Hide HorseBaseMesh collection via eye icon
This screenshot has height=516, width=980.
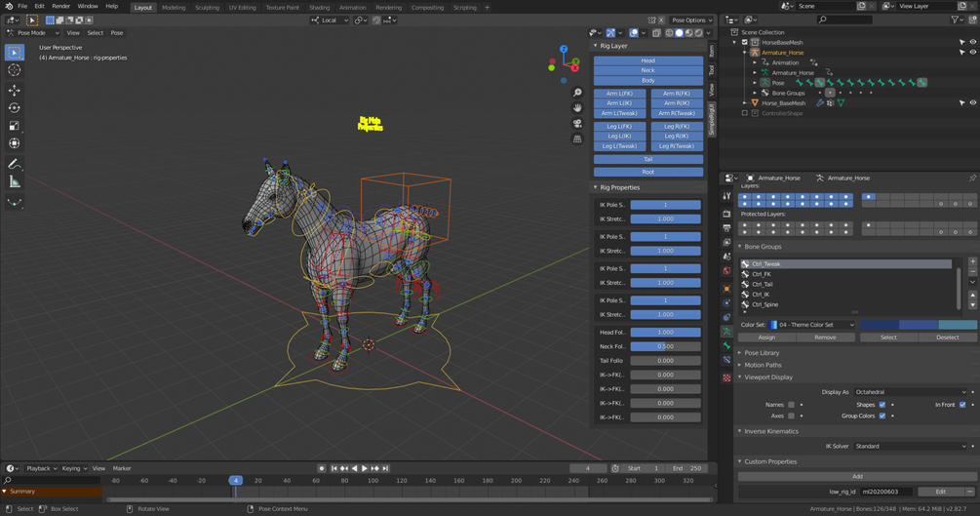pyautogui.click(x=972, y=43)
